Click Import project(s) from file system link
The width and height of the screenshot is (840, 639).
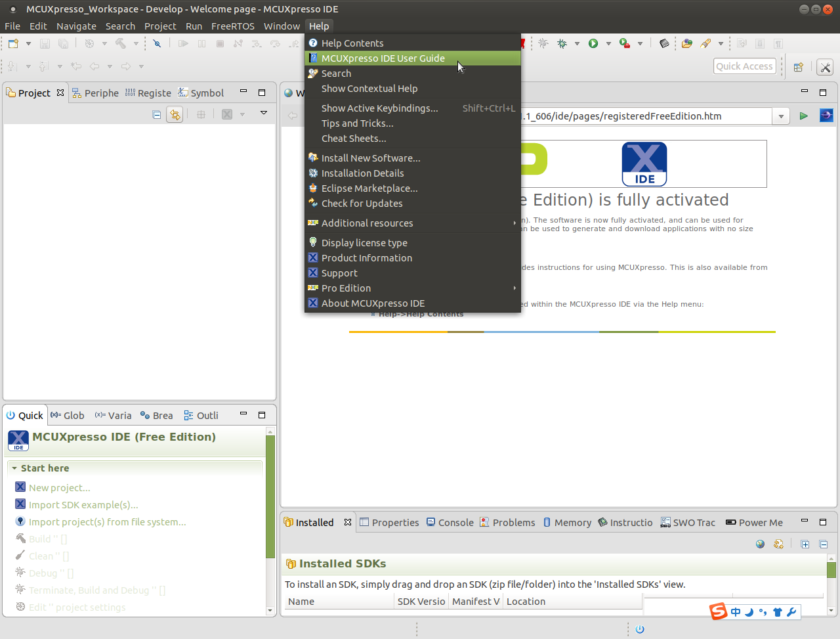[108, 522]
